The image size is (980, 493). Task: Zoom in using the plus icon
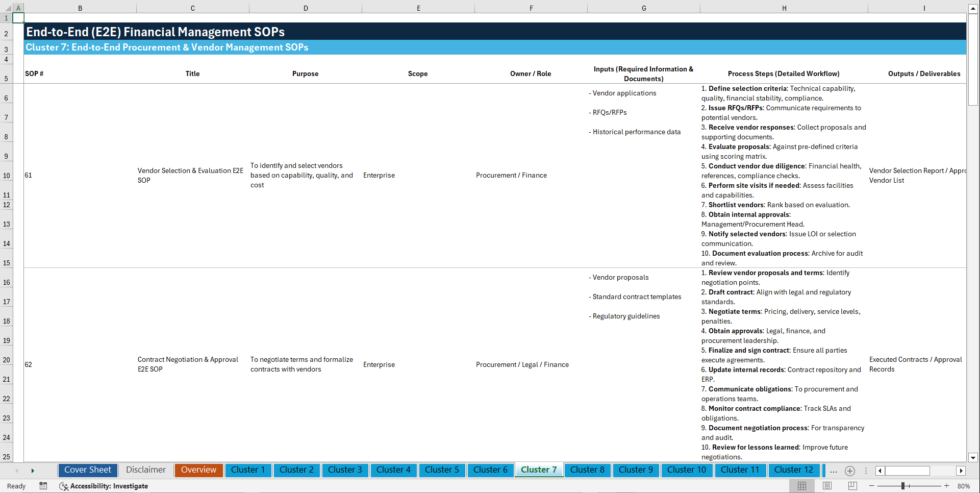pyautogui.click(x=947, y=486)
